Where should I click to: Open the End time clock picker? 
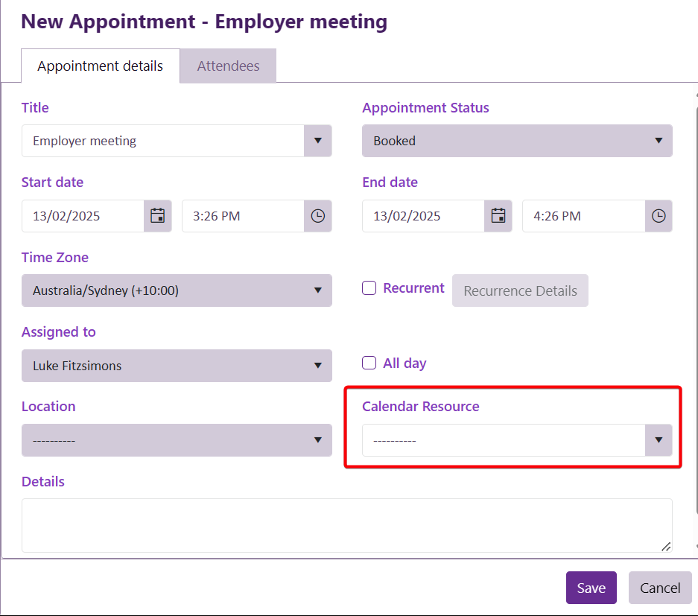point(659,216)
